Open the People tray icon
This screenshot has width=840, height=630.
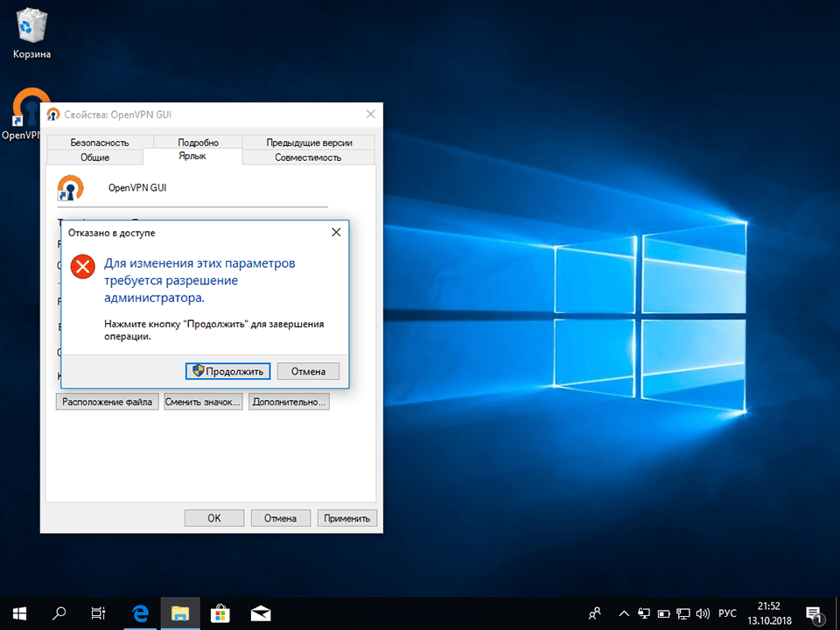pos(595,613)
